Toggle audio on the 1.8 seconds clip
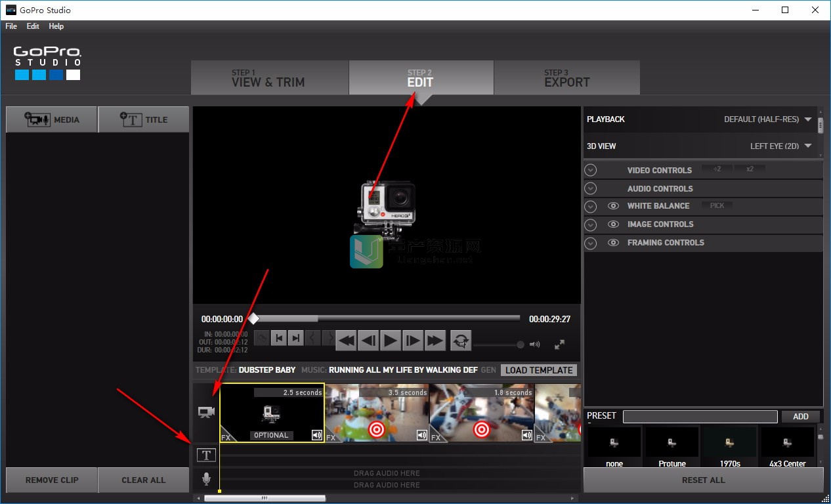 [x=526, y=435]
